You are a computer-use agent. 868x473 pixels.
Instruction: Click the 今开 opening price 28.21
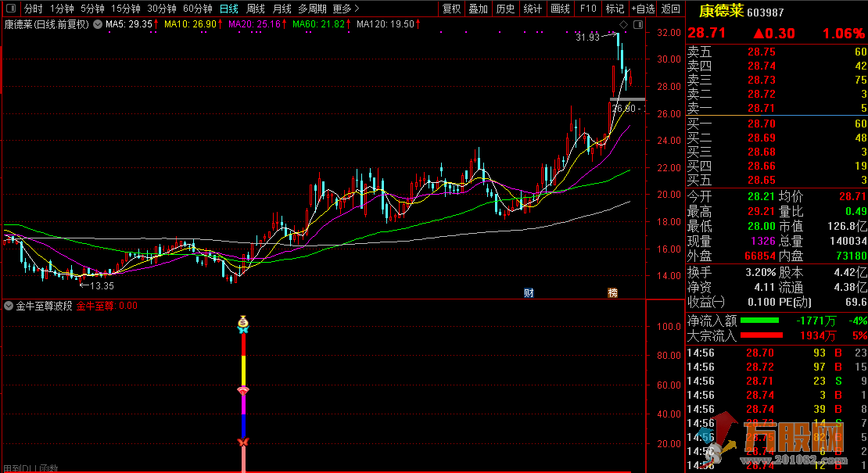coord(761,196)
